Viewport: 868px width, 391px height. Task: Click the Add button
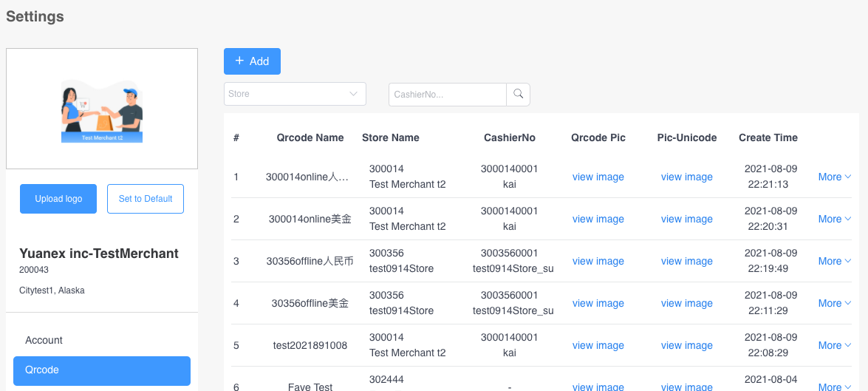pyautogui.click(x=252, y=61)
